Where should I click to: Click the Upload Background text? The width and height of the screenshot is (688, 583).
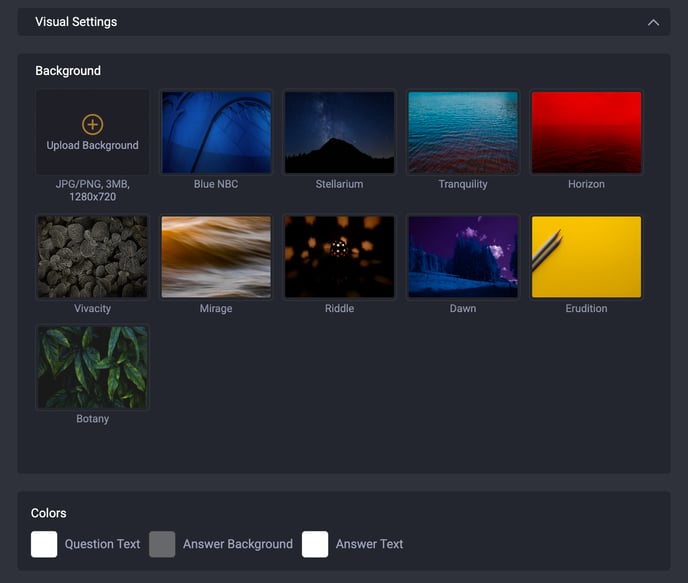coord(92,146)
